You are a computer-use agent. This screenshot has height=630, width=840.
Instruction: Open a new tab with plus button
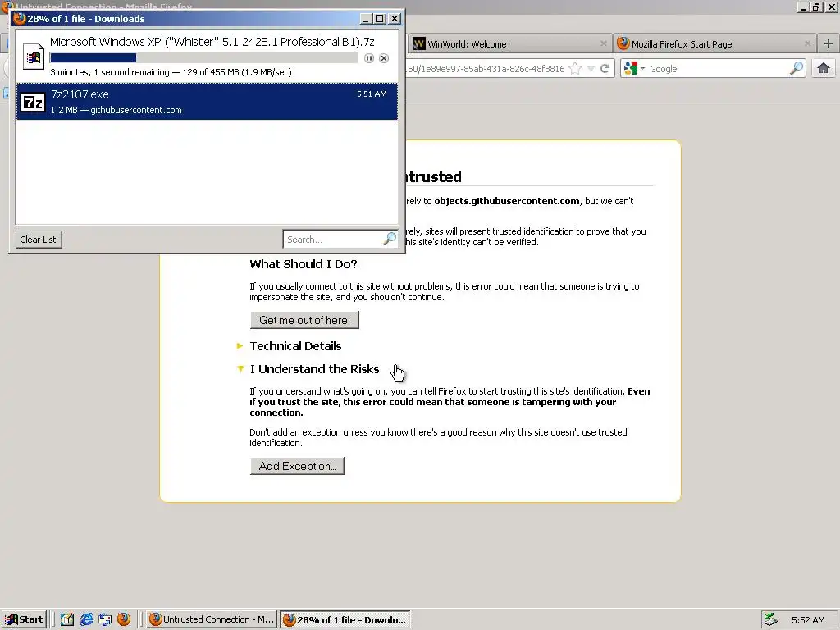point(829,44)
